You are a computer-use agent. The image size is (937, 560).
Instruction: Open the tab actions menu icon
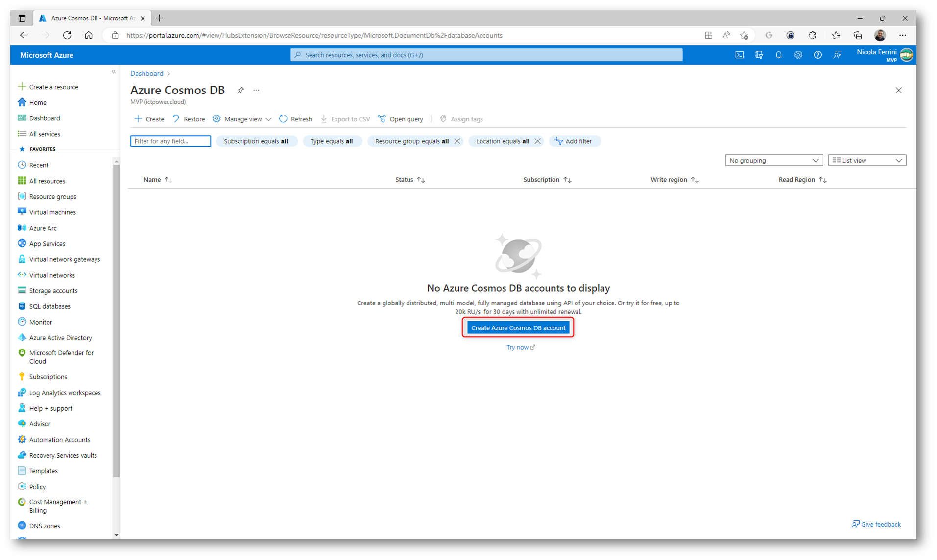tap(22, 18)
